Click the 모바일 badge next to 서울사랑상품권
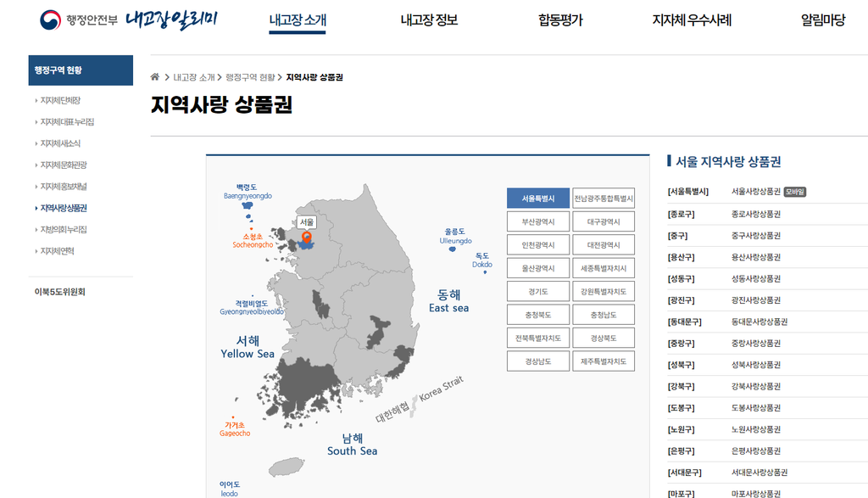Image resolution: width=868 pixels, height=498 pixels. pos(795,192)
